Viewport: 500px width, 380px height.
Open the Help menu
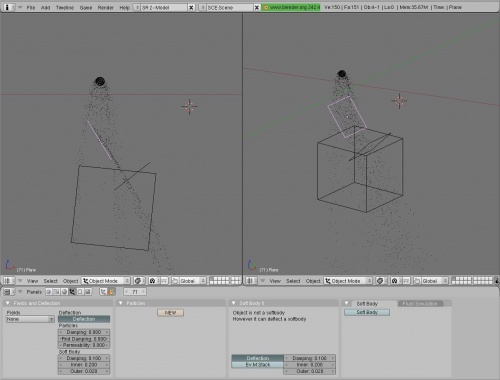[124, 7]
